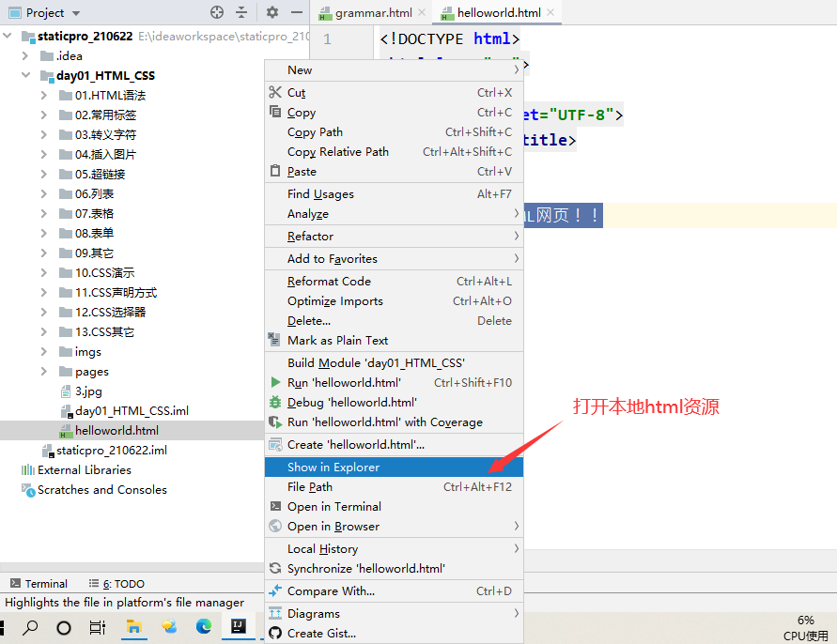Expand the imgs folder
837x644 pixels.
[x=44, y=352]
